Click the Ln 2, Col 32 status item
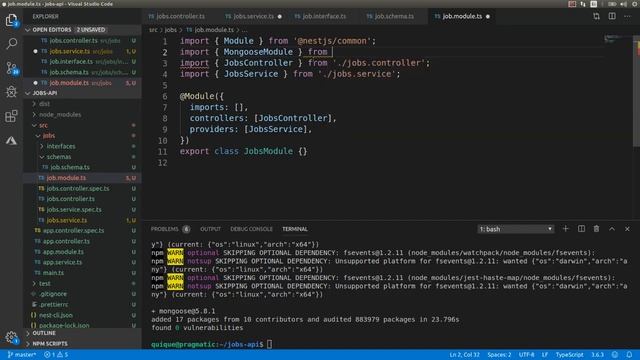This screenshot has height=360, width=640. (x=464, y=355)
